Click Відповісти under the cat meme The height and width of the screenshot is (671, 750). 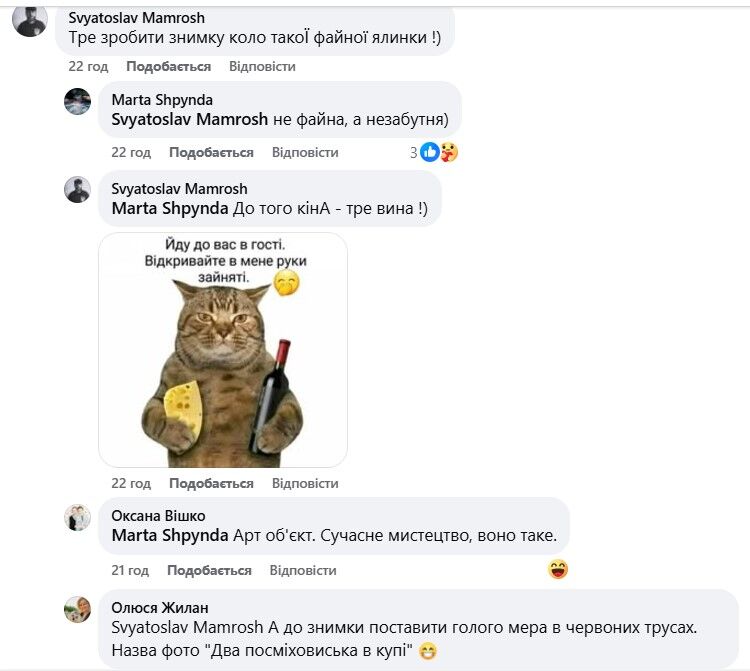(x=305, y=483)
